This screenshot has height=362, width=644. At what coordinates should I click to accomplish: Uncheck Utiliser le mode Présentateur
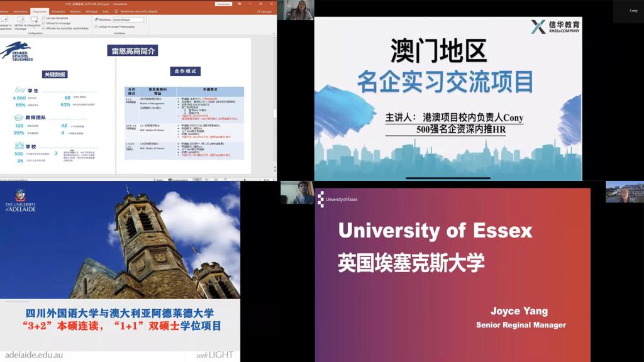coord(96,26)
